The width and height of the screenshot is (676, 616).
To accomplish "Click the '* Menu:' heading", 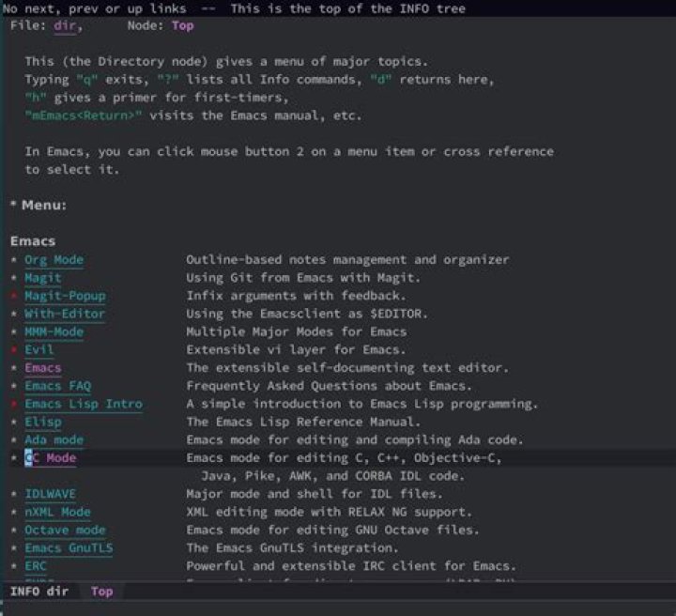I will coord(38,206).
